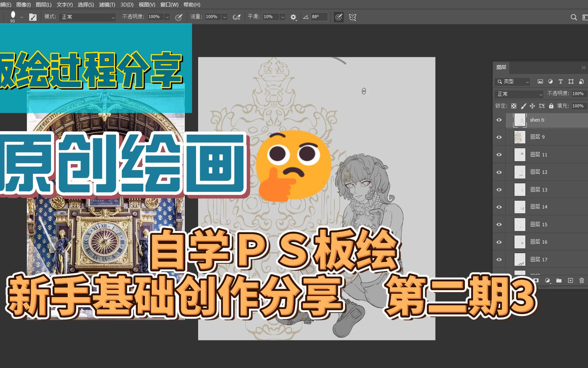Screen dimensions: 588x368
Task: Create a new layer with plus icon
Action: (570, 280)
